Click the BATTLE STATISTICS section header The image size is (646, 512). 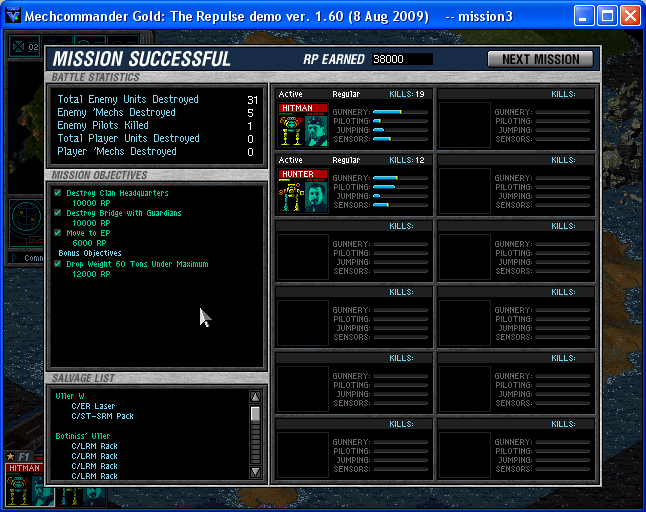click(96, 77)
